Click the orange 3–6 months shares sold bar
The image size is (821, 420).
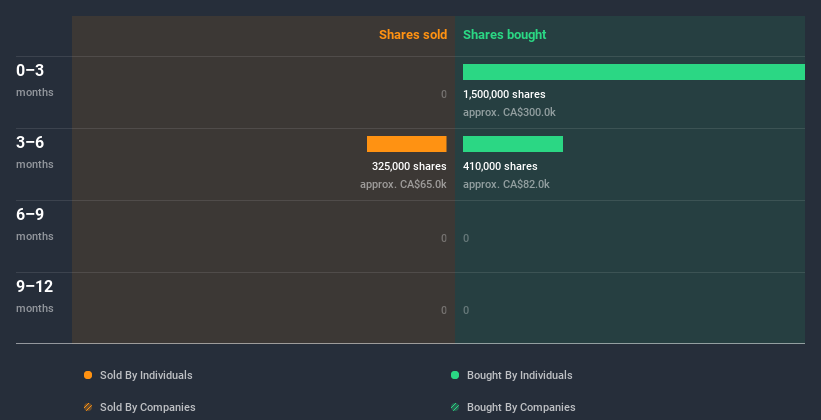[x=407, y=144]
